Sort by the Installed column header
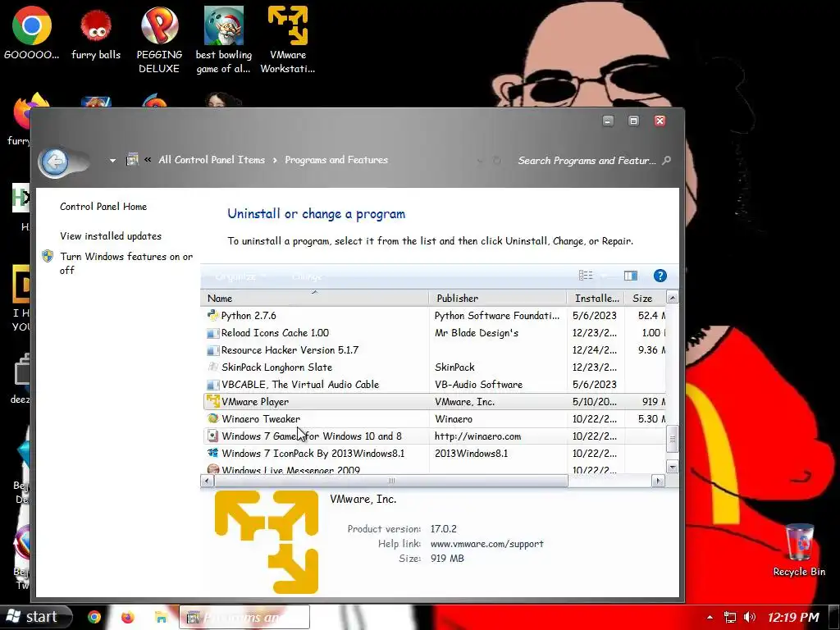The height and width of the screenshot is (630, 840). point(596,298)
